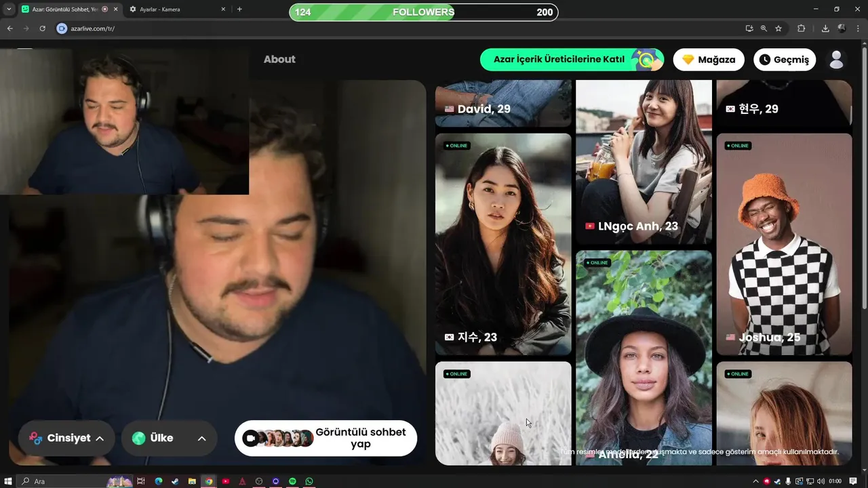
Task: Open the About menu item
Action: click(279, 60)
